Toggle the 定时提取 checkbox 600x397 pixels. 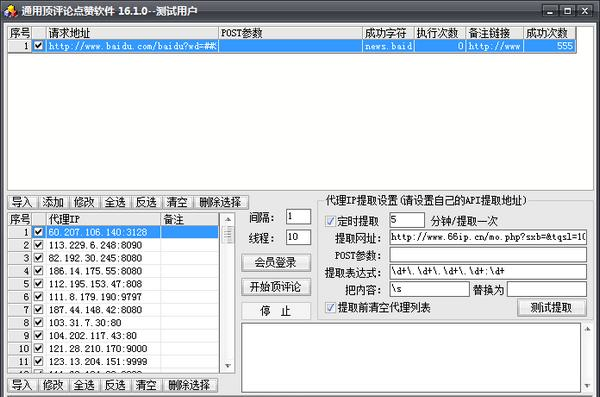pos(330,221)
